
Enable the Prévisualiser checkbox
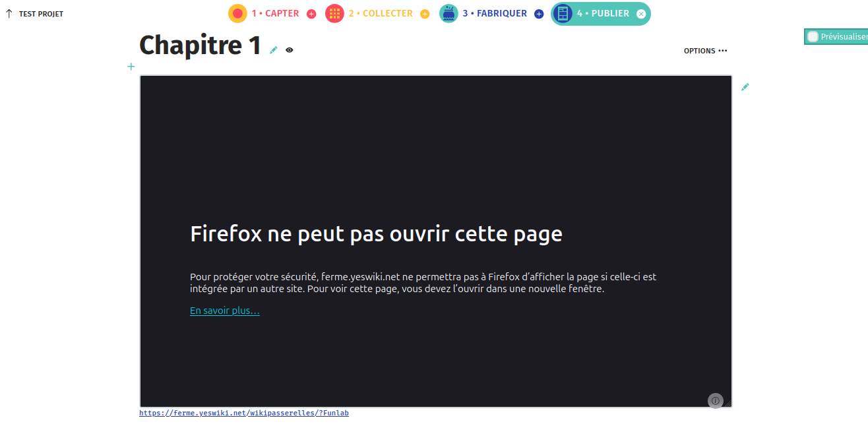(x=813, y=37)
